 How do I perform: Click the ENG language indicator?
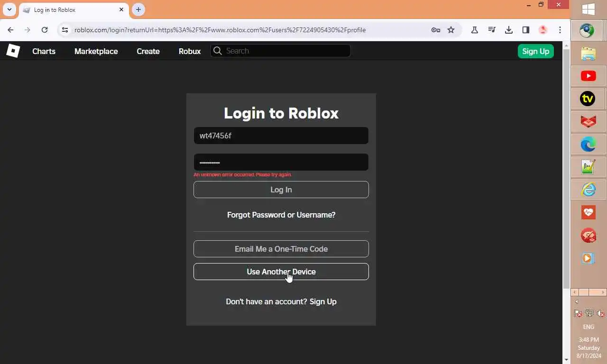click(589, 327)
